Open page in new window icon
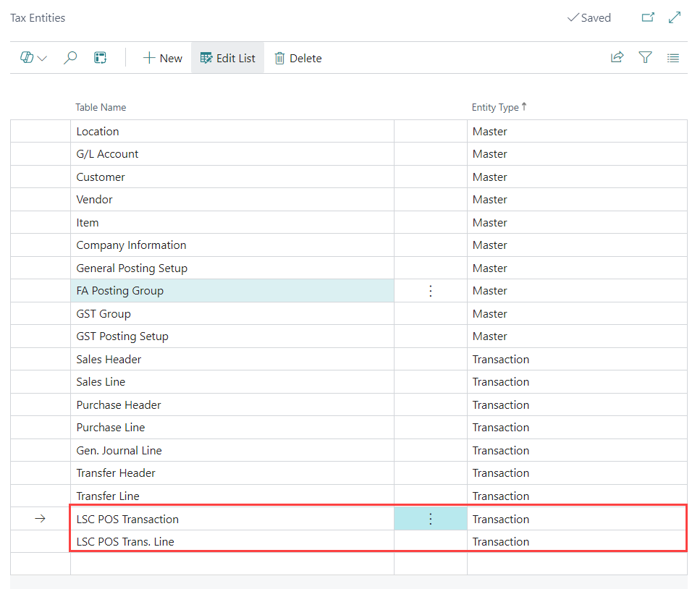This screenshot has width=700, height=589. tap(648, 17)
